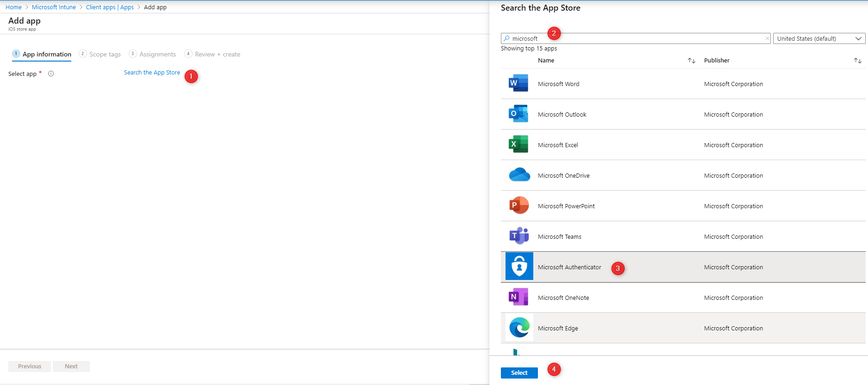The width and height of the screenshot is (868, 385).
Task: Click the Next button
Action: click(x=71, y=366)
